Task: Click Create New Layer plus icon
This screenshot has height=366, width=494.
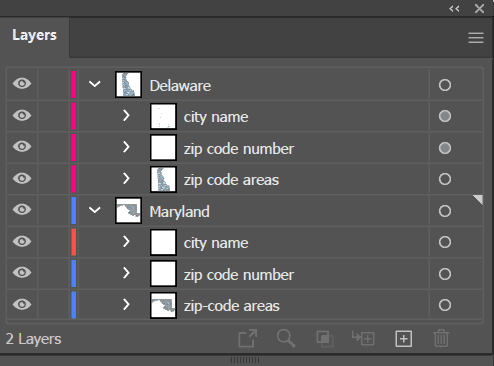Action: [x=404, y=339]
